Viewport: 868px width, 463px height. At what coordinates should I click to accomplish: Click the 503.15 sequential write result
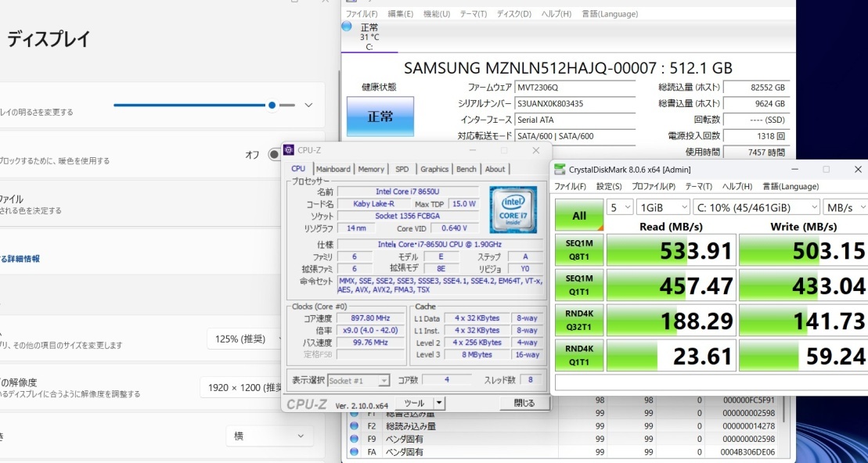click(x=804, y=250)
